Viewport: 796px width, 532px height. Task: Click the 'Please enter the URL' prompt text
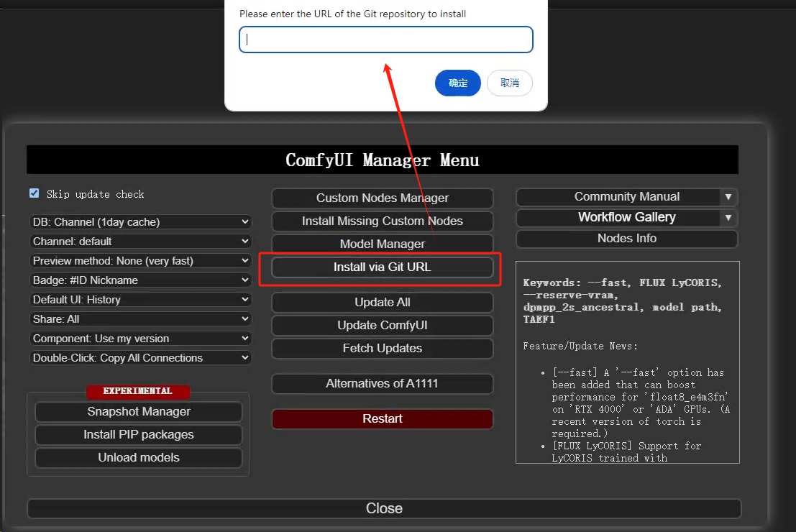coord(352,14)
